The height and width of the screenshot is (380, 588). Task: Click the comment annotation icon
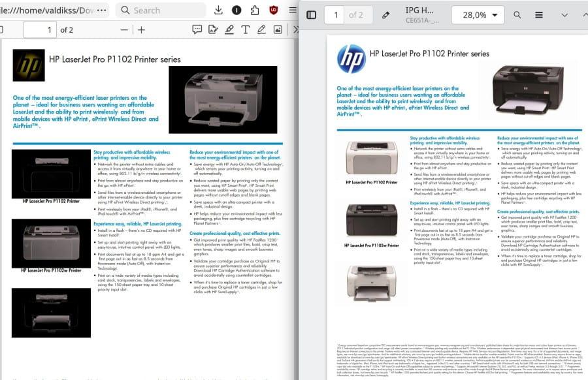click(x=197, y=29)
